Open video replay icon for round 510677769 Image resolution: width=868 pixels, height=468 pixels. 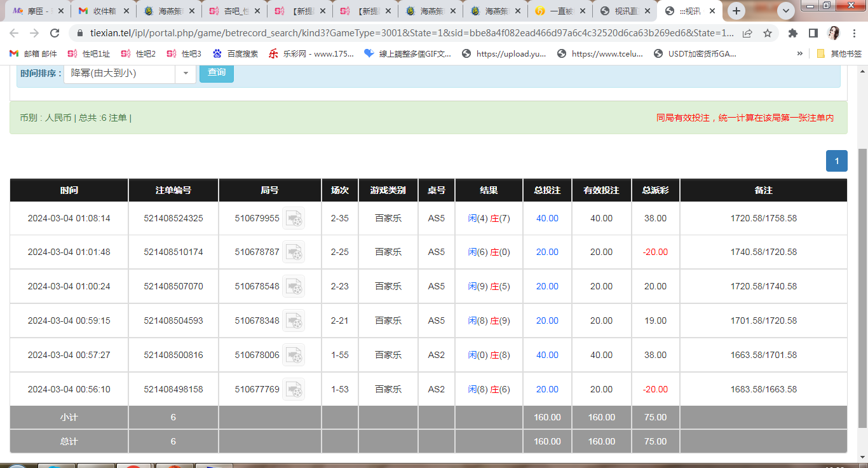pos(294,389)
